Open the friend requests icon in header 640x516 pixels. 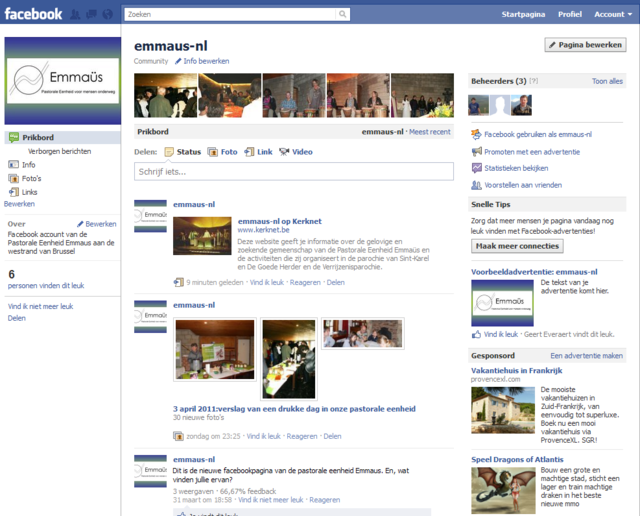point(75,14)
